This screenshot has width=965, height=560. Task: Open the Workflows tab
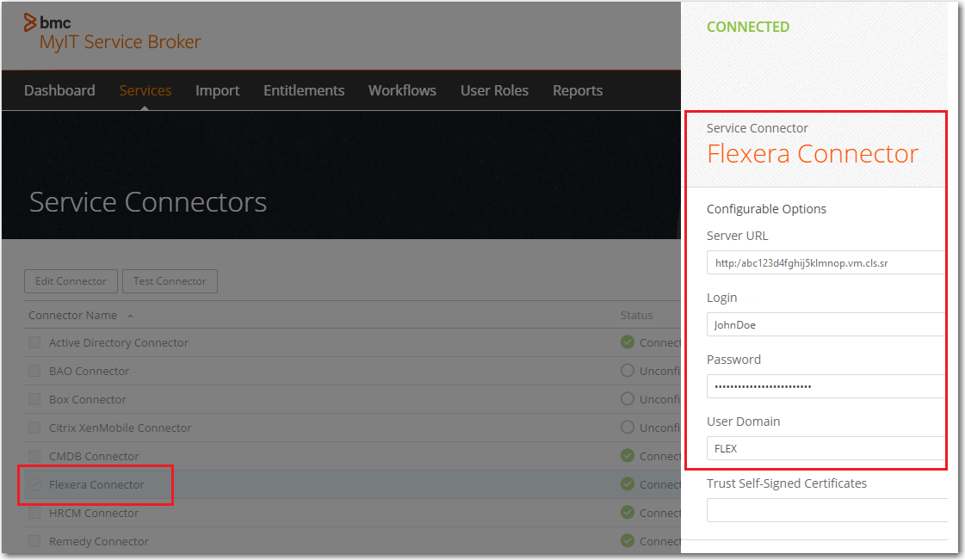point(402,89)
